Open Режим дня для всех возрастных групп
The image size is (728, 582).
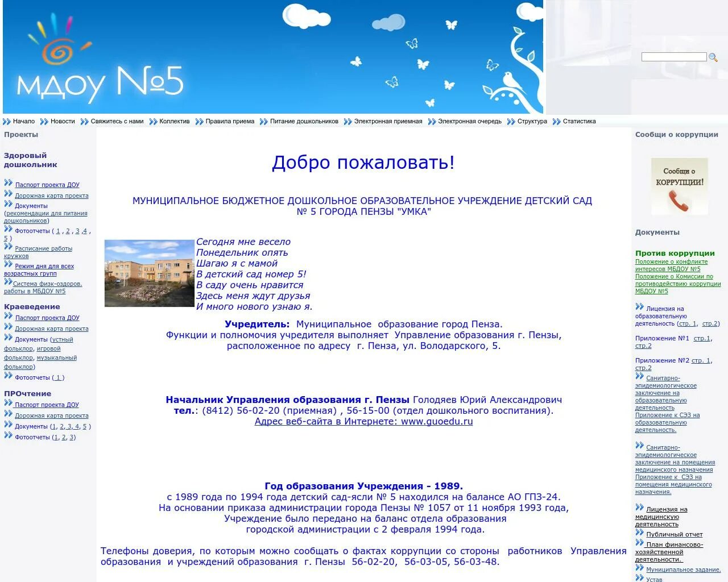(39, 269)
